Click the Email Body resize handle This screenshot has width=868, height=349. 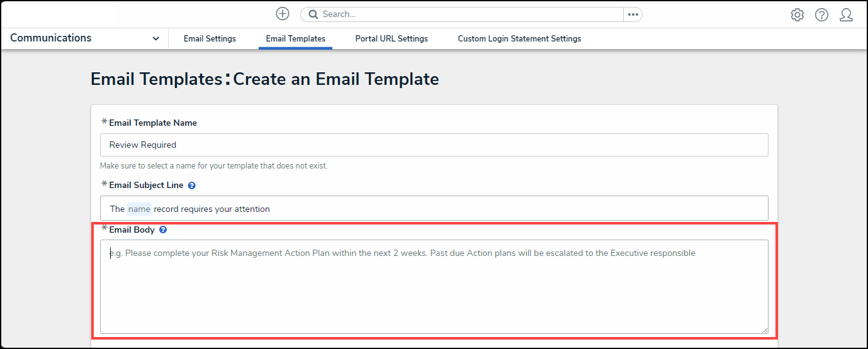click(764, 330)
